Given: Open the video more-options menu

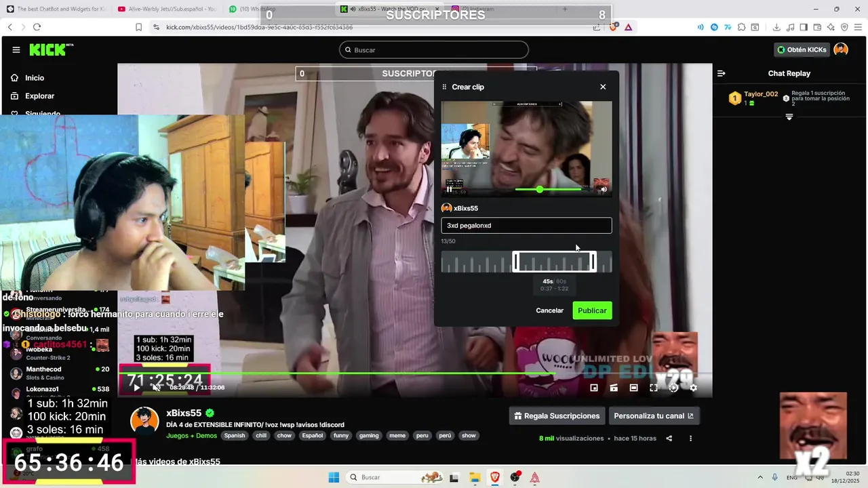Looking at the screenshot, I should tap(690, 439).
